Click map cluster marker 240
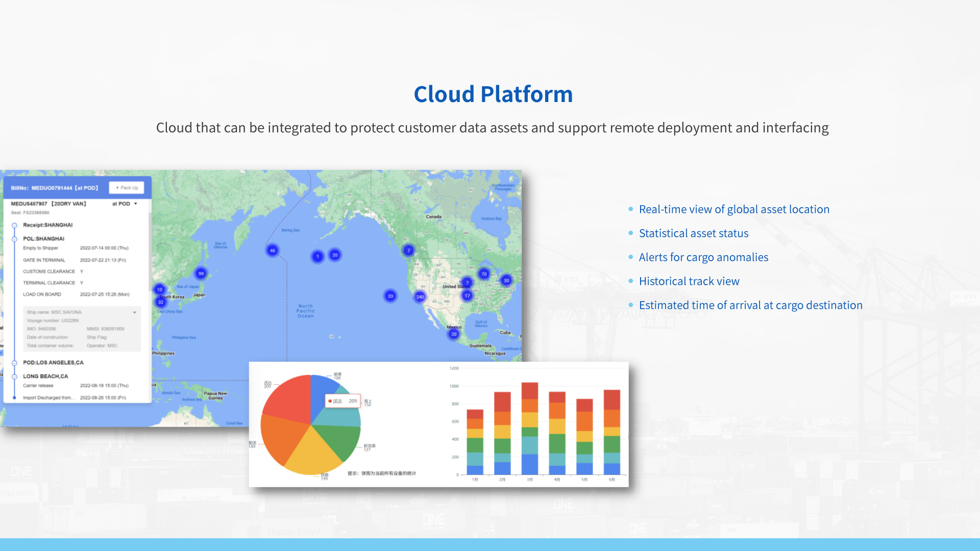980x551 pixels. tap(420, 297)
